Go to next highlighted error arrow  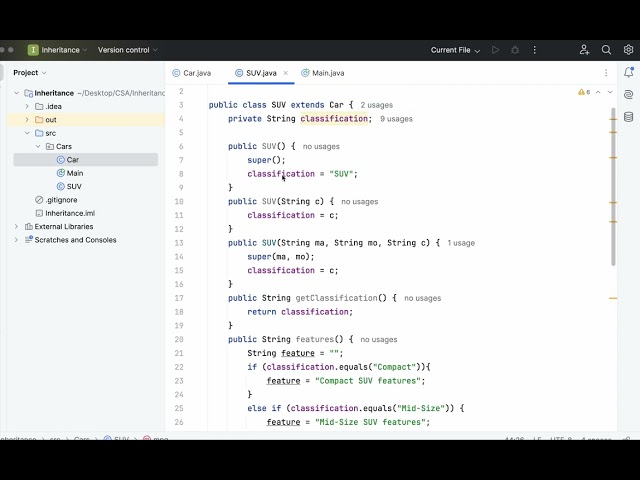[610, 92]
